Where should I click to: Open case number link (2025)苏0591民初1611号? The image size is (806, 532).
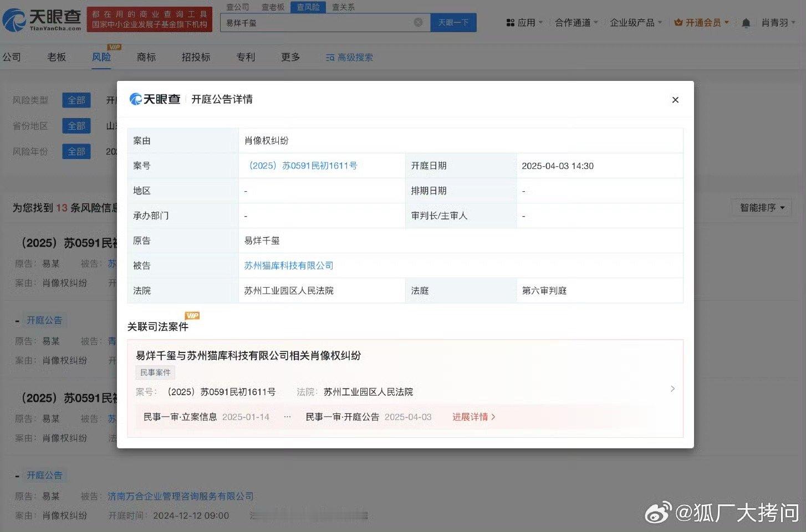point(300,166)
